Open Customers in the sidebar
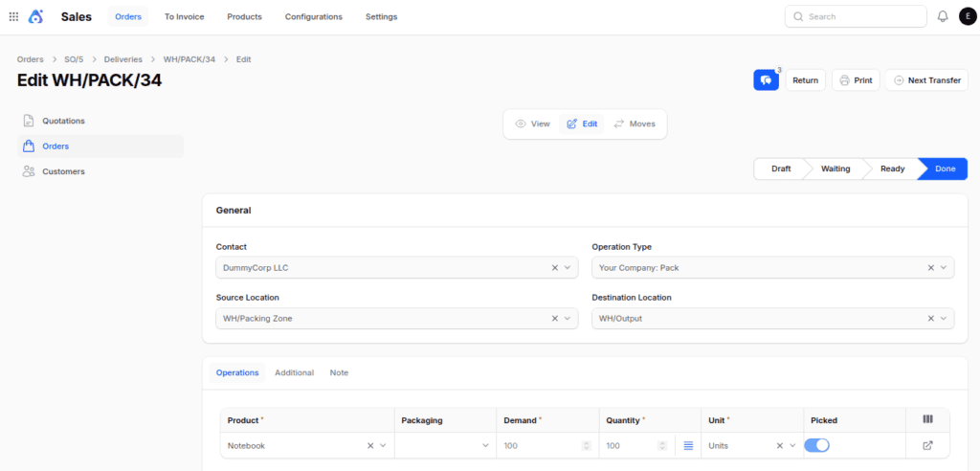 pos(100,171)
